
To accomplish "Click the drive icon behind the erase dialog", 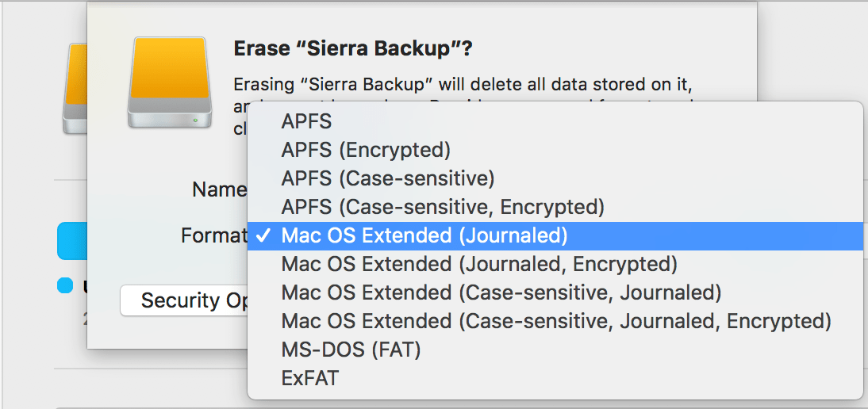I will pos(74,89).
